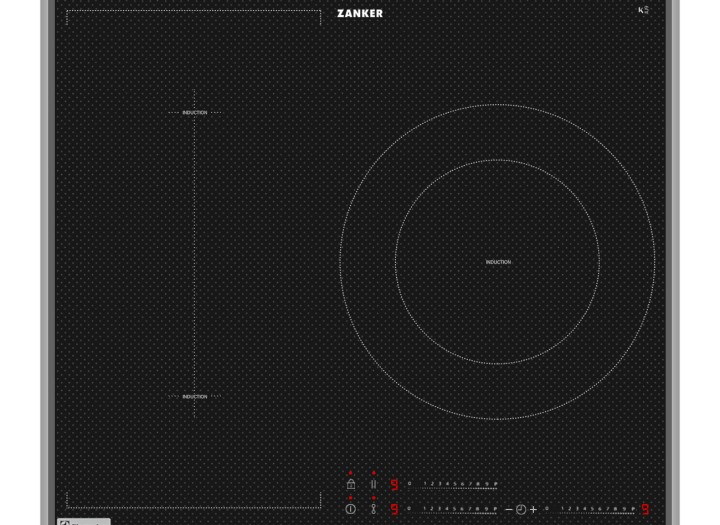The height and width of the screenshot is (525, 720).
Task: Click the red 9 display beside padlock row
Action: pos(394,485)
